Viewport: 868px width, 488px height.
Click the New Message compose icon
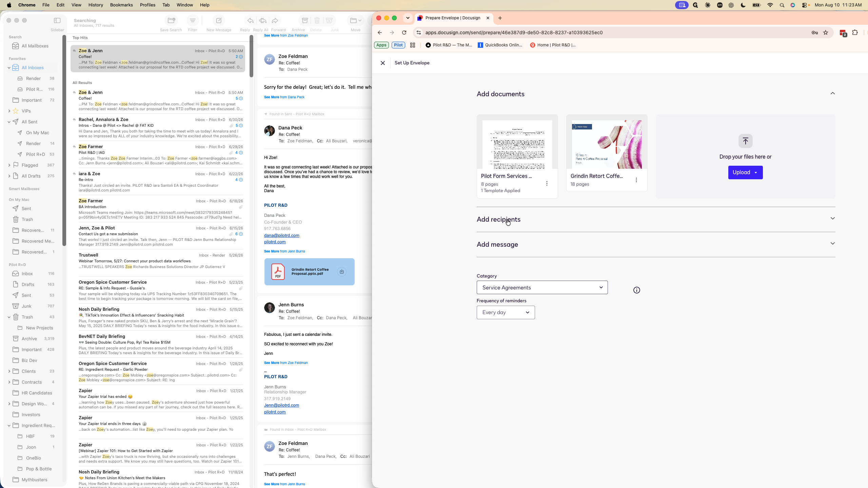(x=219, y=21)
